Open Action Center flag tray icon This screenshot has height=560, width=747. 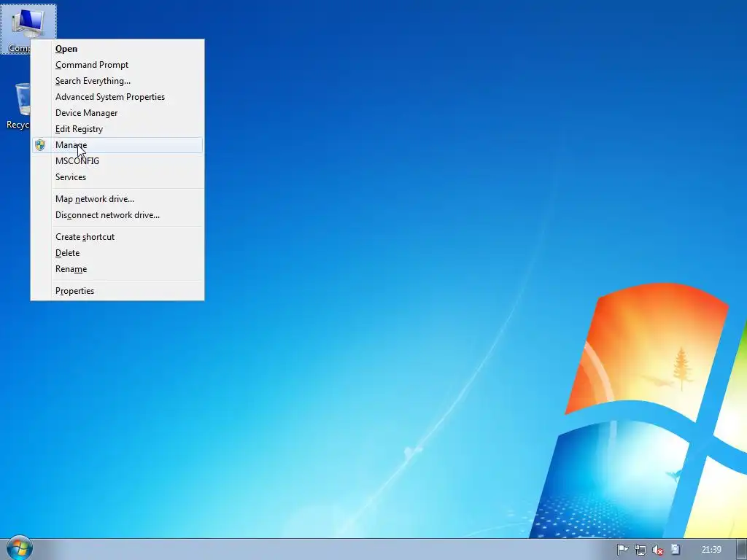tap(622, 550)
